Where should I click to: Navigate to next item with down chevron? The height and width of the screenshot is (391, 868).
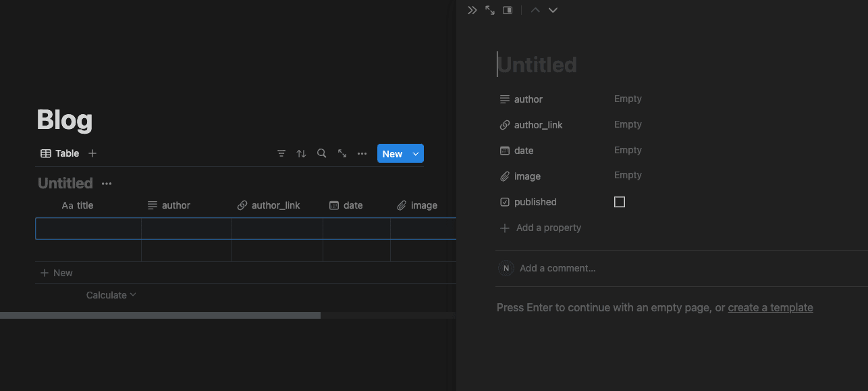[553, 9]
